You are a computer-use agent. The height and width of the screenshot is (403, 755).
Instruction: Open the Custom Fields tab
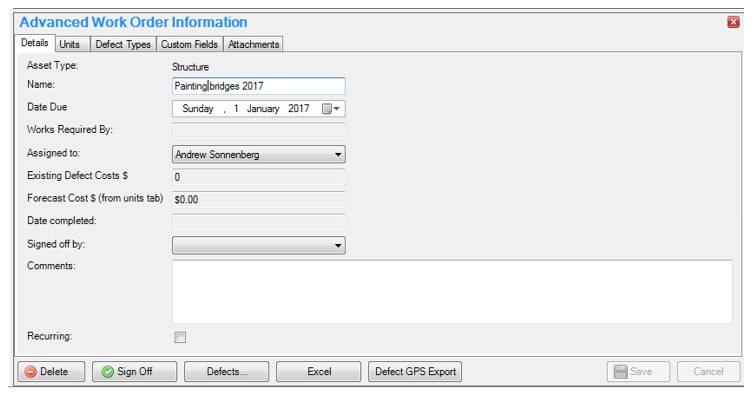[190, 44]
